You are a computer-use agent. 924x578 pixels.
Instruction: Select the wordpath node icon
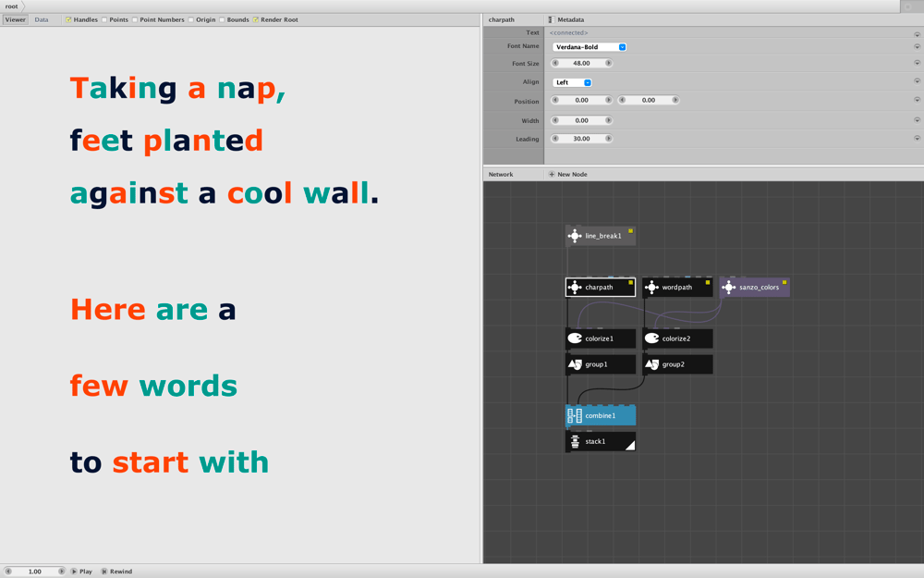(x=651, y=288)
